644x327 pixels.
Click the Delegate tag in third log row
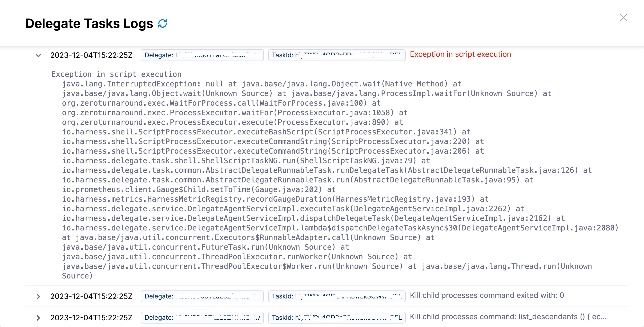click(202, 318)
